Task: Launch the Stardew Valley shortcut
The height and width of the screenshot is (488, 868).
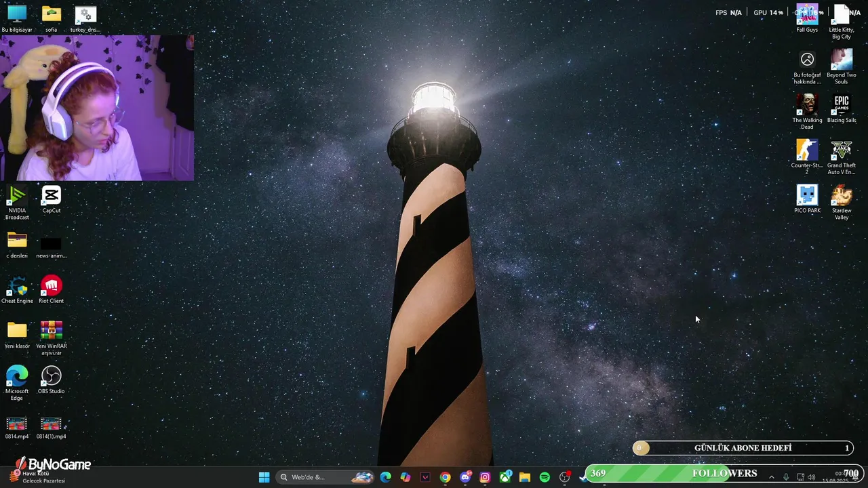Action: pyautogui.click(x=842, y=203)
